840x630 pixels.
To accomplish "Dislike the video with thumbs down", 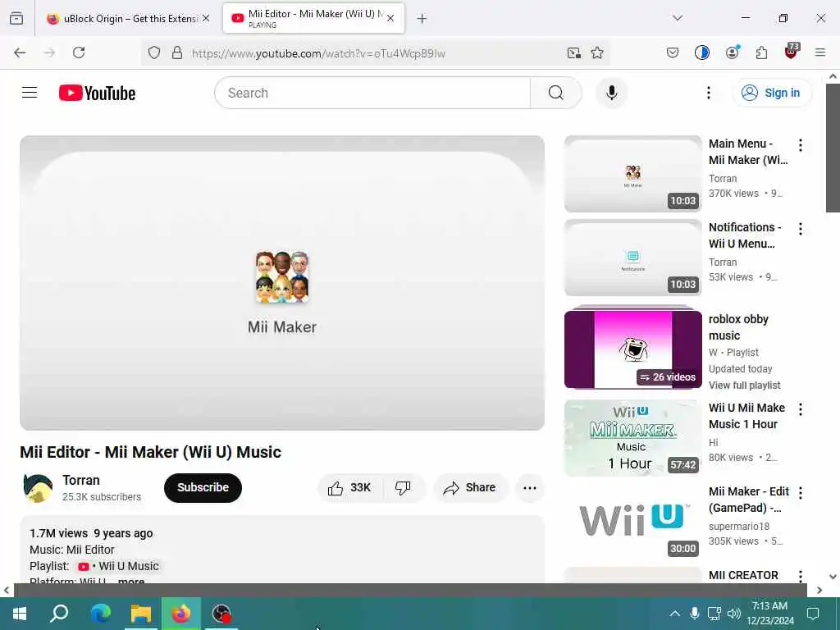I will pyautogui.click(x=404, y=487).
